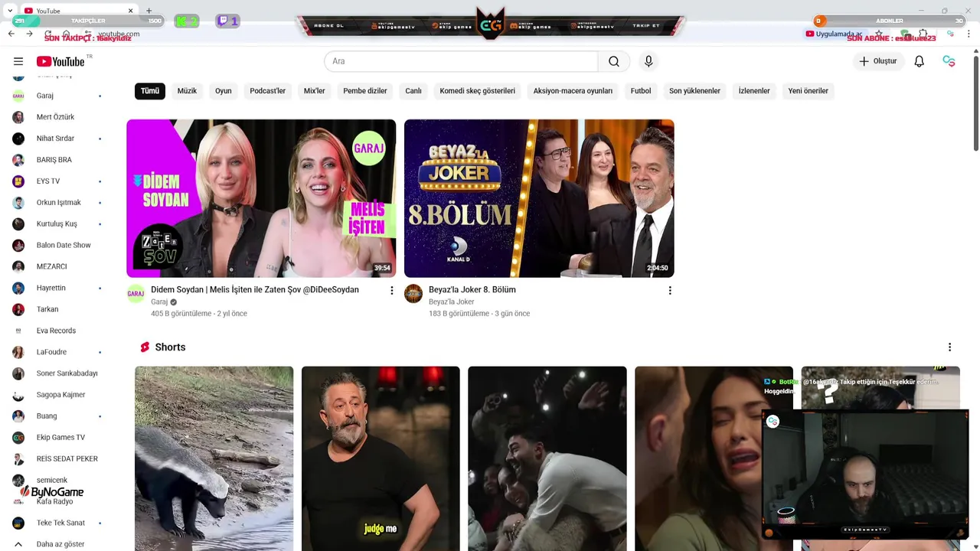This screenshot has height=551, width=980.
Task: Click Garaj channel name under video
Action: (x=159, y=302)
